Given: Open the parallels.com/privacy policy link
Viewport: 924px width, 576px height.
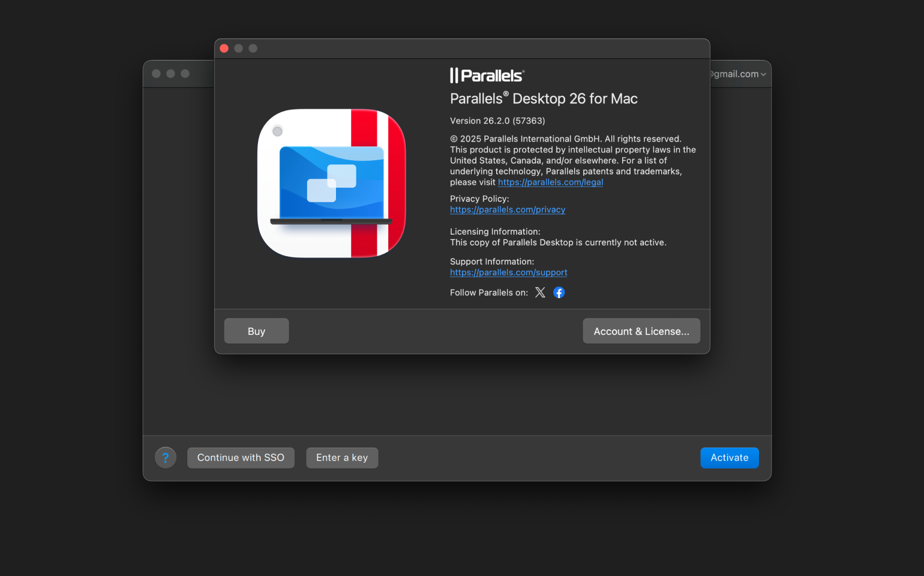Looking at the screenshot, I should 508,210.
